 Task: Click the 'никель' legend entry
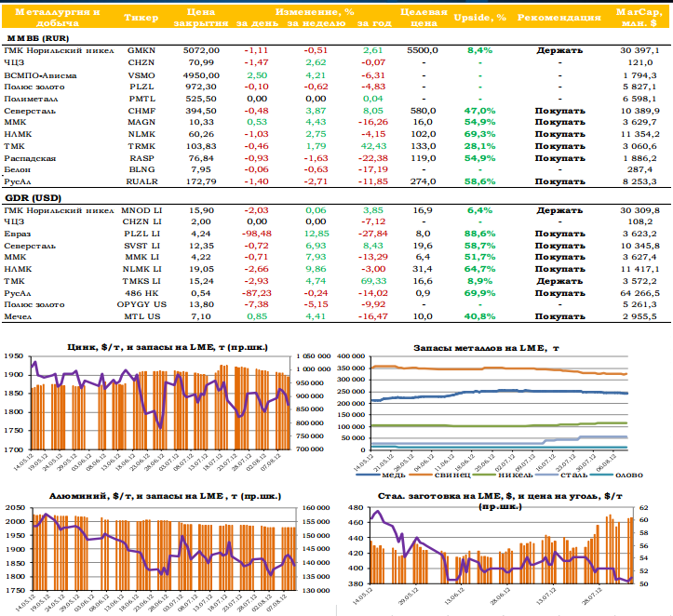click(x=503, y=475)
